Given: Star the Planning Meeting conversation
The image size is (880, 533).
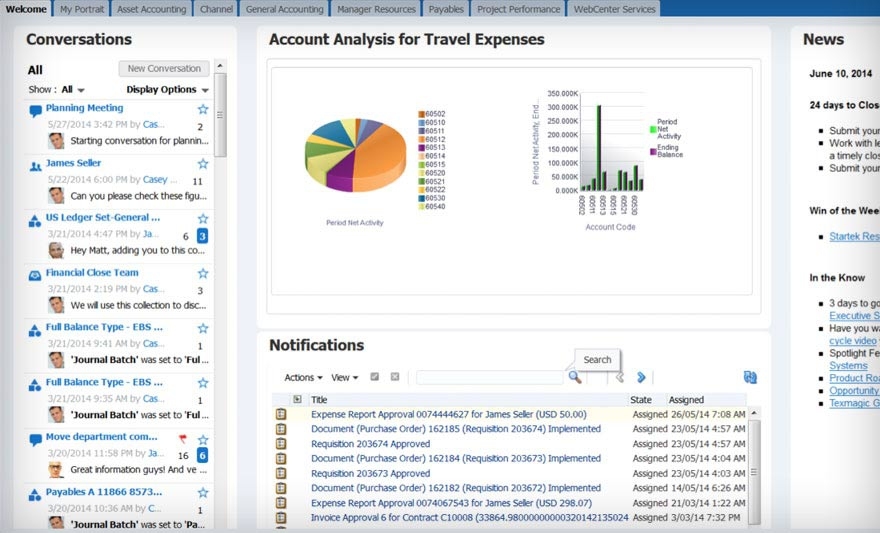Looking at the screenshot, I should click(203, 109).
